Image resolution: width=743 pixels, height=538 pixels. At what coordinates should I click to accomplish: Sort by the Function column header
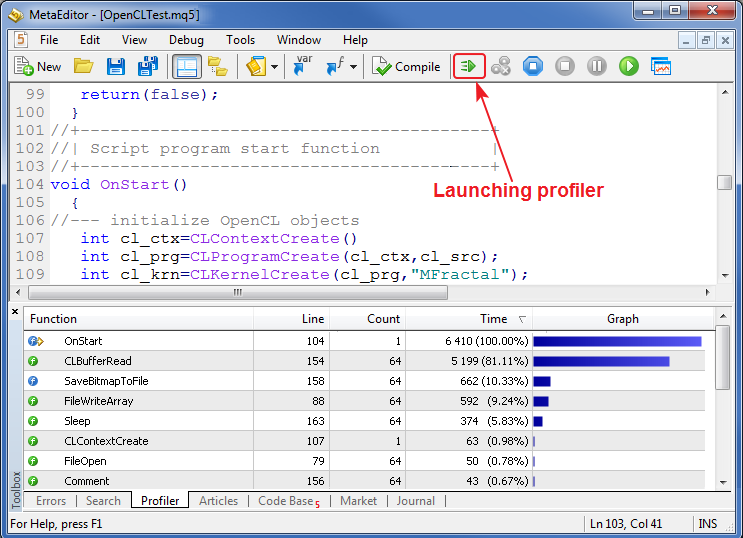point(138,319)
